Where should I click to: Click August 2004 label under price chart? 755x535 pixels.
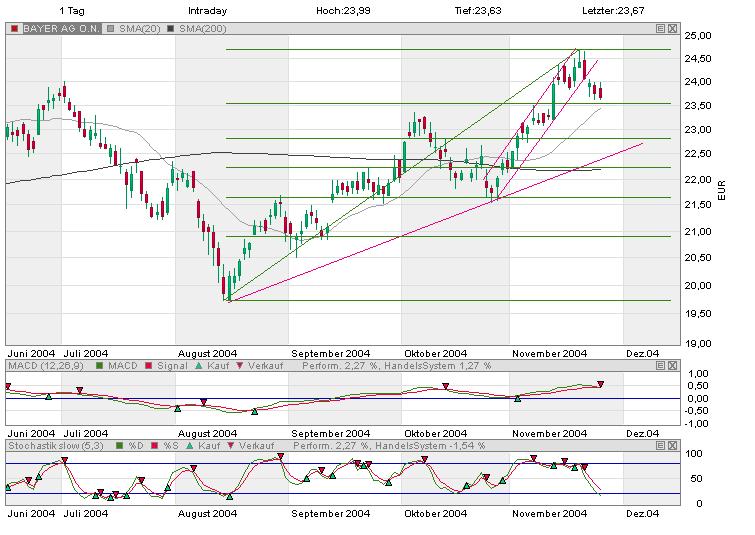208,353
